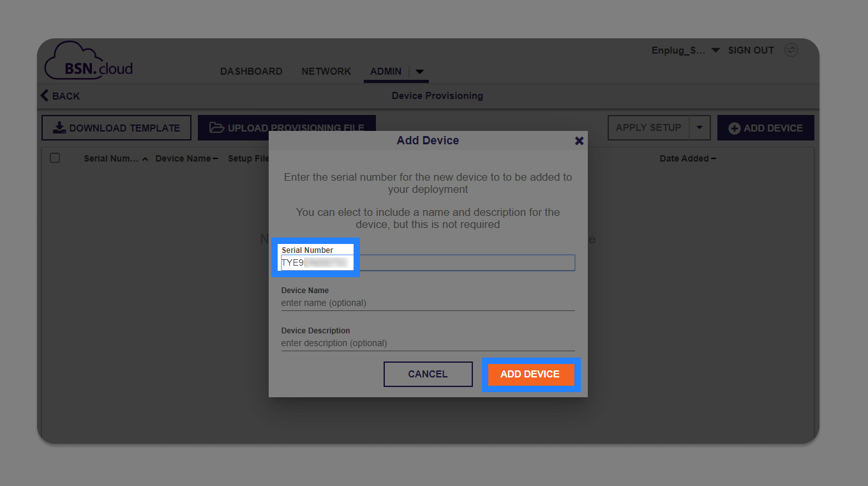Toggle sorting on the Date Added column
The image size is (868, 486).
click(x=713, y=158)
